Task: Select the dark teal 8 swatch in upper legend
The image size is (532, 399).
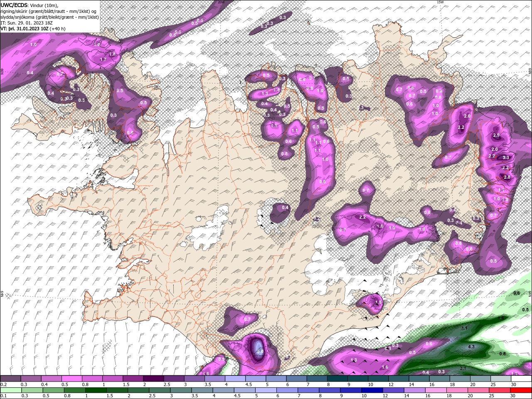Action: pyautogui.click(x=337, y=379)
